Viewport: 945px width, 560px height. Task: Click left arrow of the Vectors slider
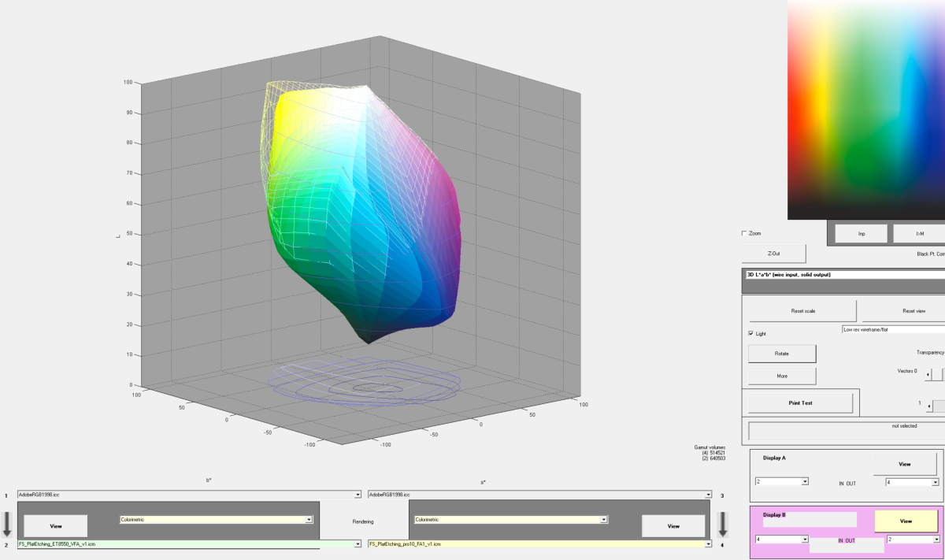[928, 376]
